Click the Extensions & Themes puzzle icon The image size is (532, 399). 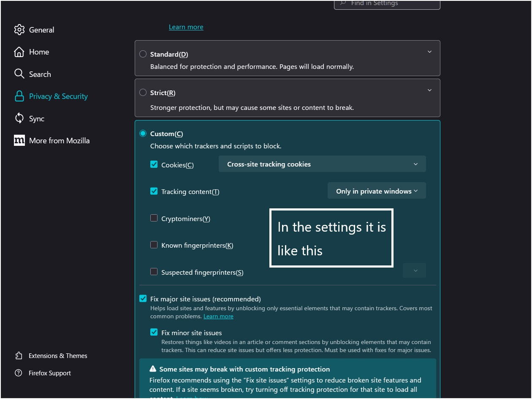pyautogui.click(x=19, y=356)
